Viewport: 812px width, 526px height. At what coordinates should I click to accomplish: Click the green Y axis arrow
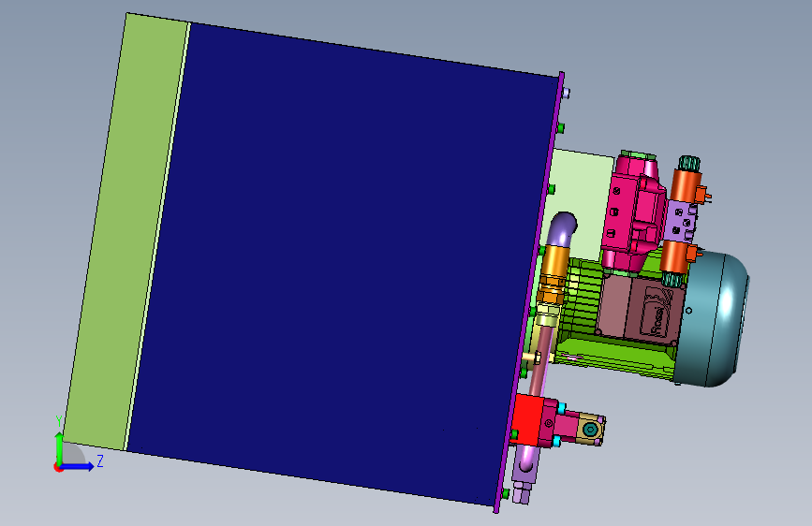coord(59,447)
